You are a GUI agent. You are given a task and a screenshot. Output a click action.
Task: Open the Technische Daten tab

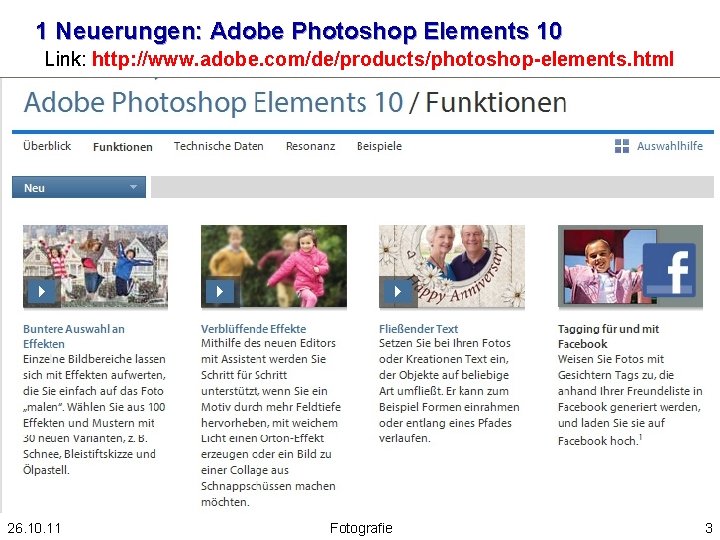point(219,146)
